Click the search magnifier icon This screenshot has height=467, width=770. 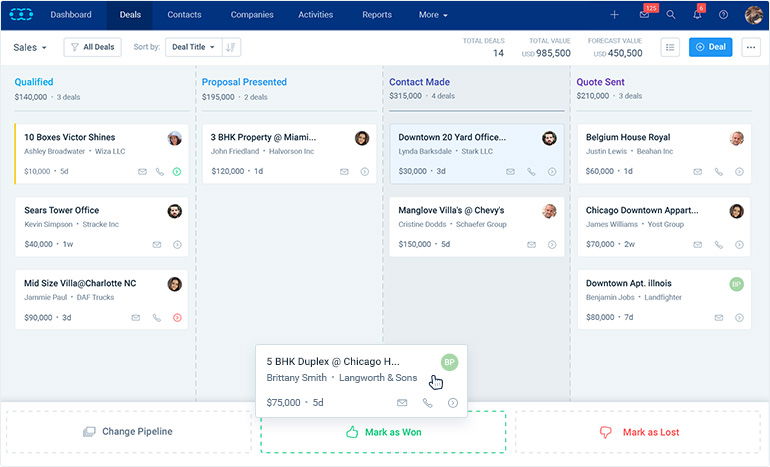click(x=670, y=15)
